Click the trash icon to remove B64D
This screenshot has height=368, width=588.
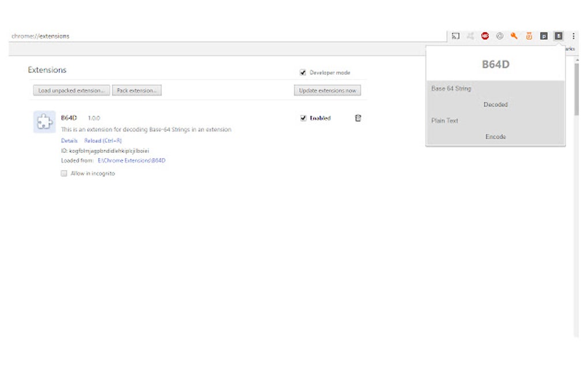tap(358, 118)
